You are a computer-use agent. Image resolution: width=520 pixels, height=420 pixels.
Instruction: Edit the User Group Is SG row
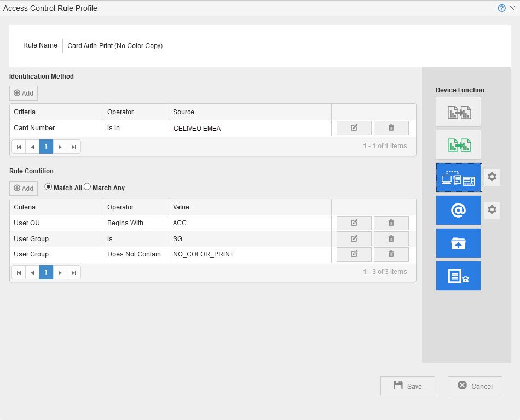pos(354,238)
